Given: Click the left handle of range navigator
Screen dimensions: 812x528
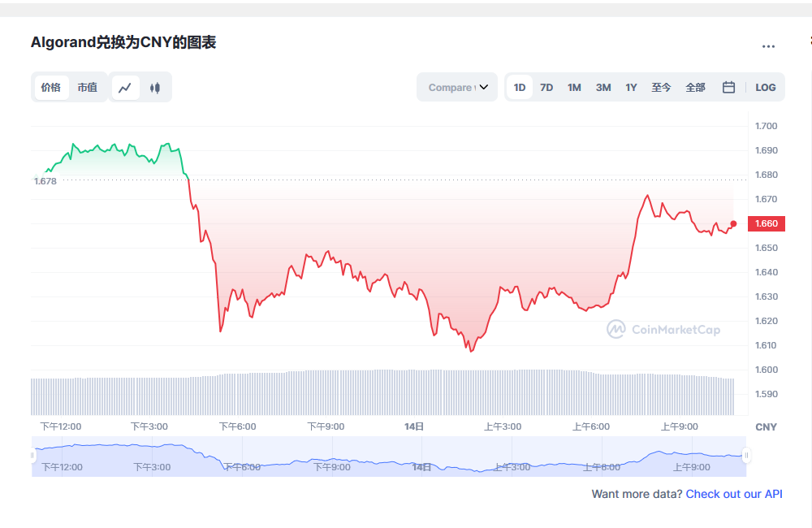Looking at the screenshot, I should point(32,456).
